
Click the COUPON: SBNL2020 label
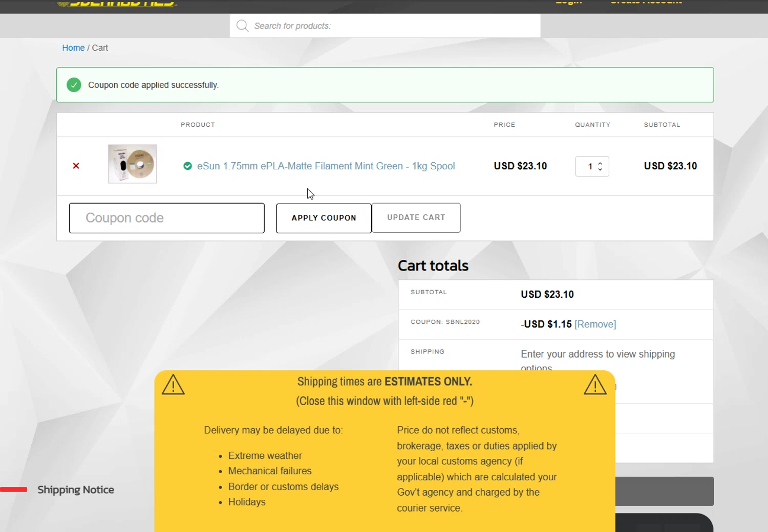pyautogui.click(x=445, y=322)
